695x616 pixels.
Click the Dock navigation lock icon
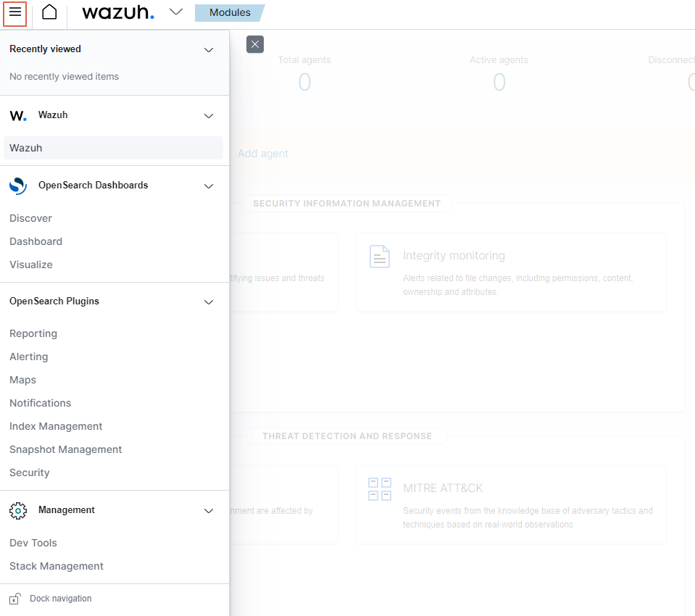tap(15, 599)
